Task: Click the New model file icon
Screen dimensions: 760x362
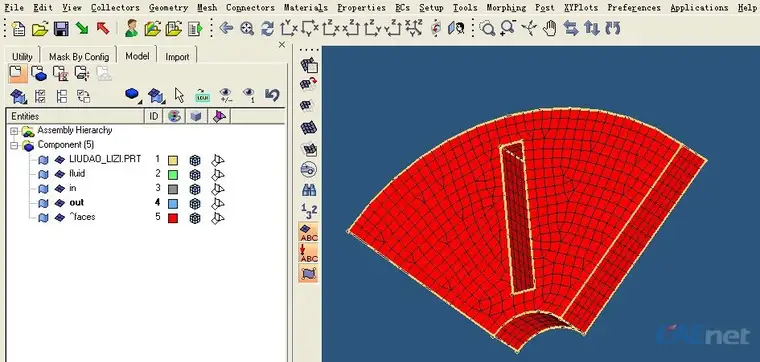Action: 18,29
